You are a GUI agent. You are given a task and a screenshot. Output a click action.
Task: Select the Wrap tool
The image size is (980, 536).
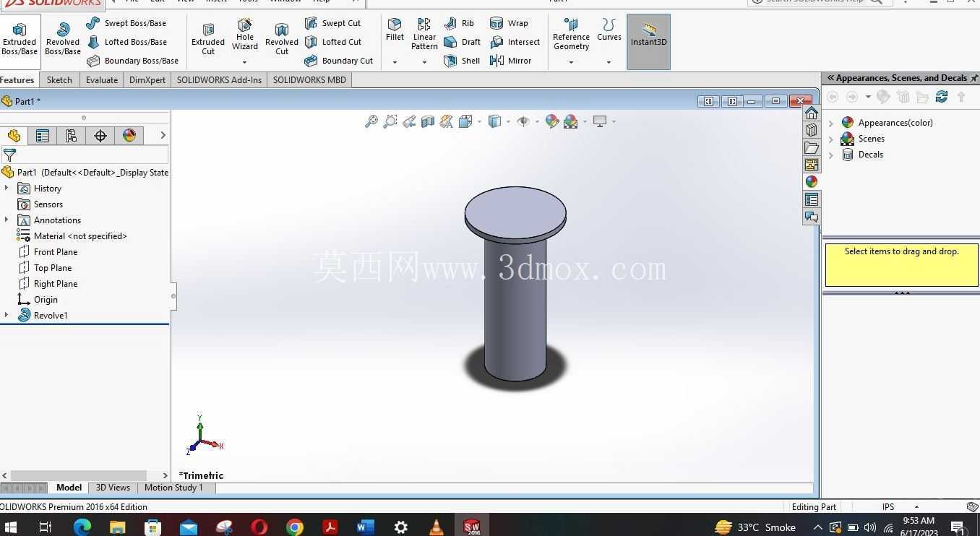[509, 23]
